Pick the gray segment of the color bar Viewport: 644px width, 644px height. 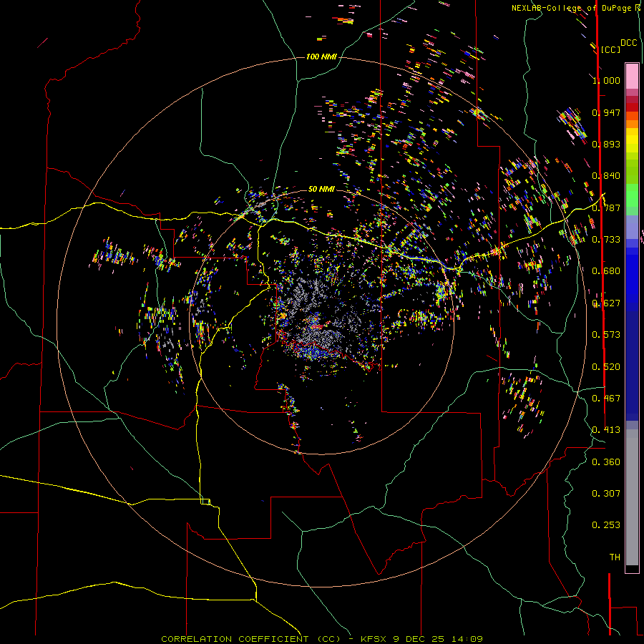point(632,497)
